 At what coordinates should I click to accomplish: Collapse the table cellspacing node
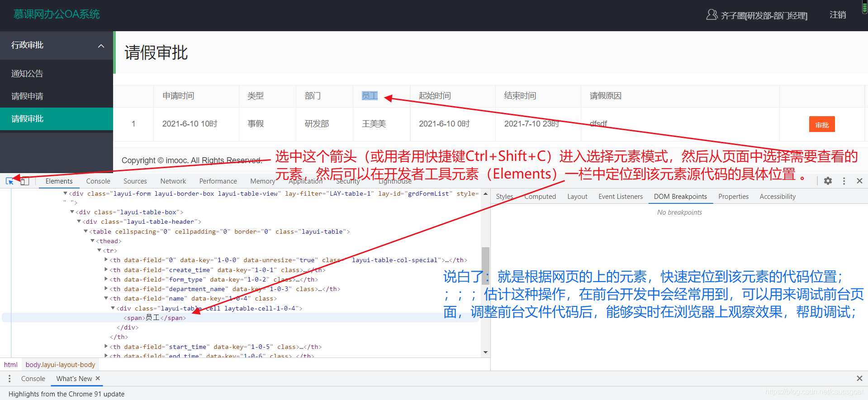point(86,231)
